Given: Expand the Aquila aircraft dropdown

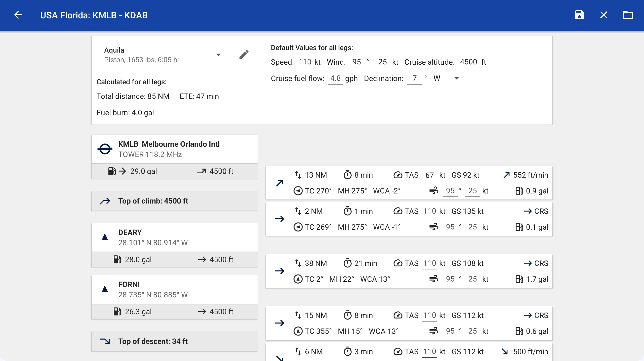Looking at the screenshot, I should [x=218, y=55].
